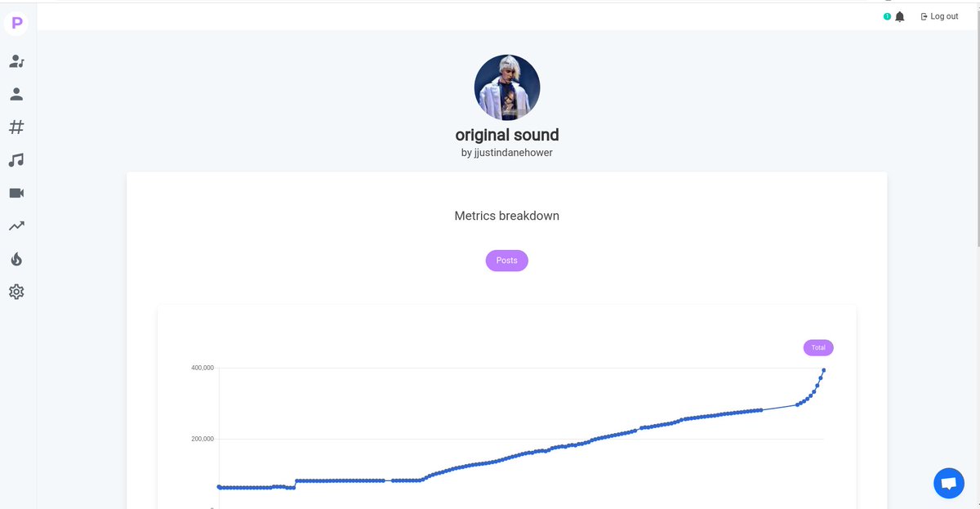Click the Log out link
The height and width of the screenshot is (509, 980).
pyautogui.click(x=939, y=16)
